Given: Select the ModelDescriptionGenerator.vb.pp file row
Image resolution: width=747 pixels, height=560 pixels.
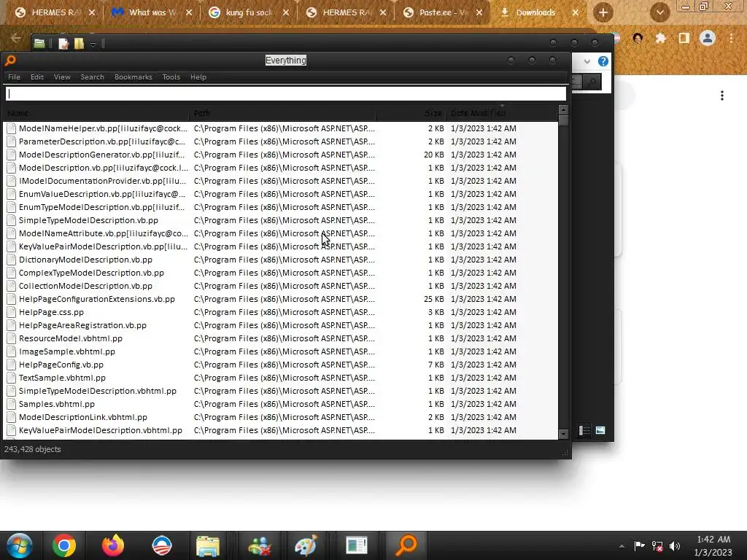Looking at the screenshot, I should click(280, 155).
